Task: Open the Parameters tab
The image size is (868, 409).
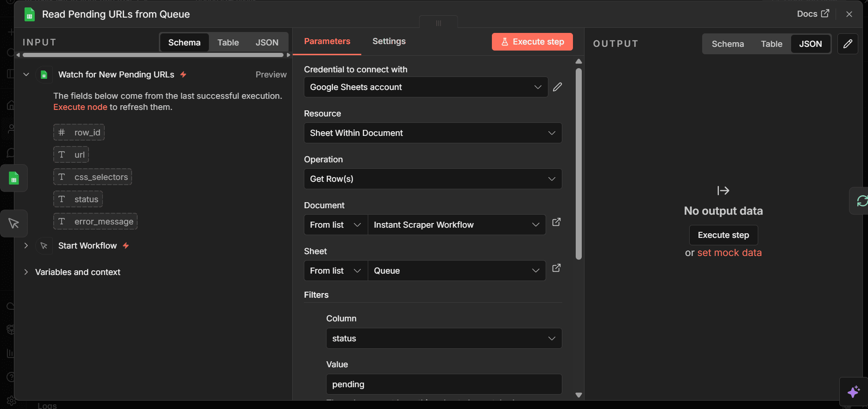Action: click(327, 41)
